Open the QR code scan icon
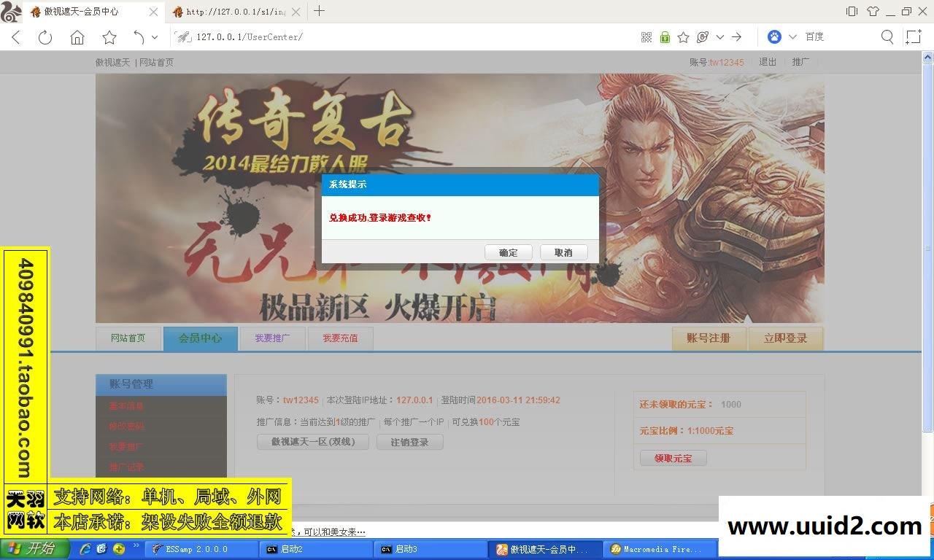This screenshot has width=934, height=560. pyautogui.click(x=646, y=36)
